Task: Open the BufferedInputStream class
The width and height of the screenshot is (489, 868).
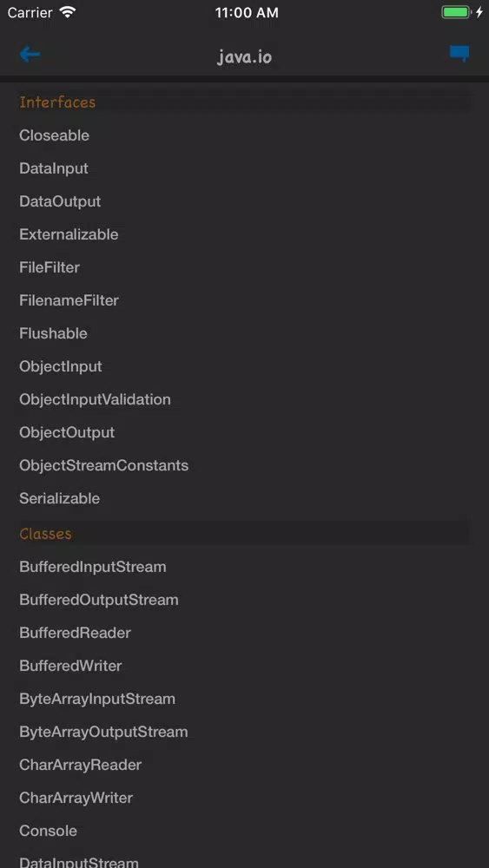Action: (92, 567)
